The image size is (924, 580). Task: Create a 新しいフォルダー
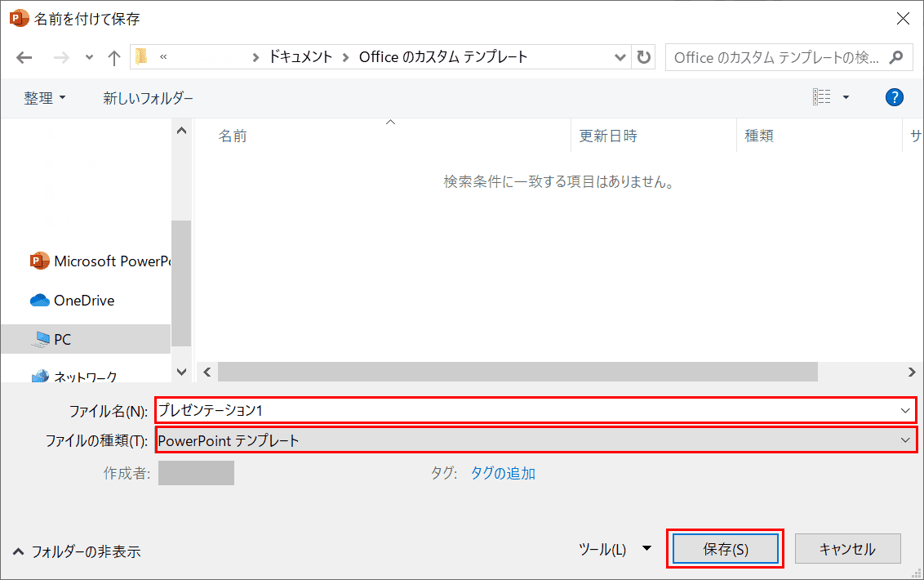point(148,98)
